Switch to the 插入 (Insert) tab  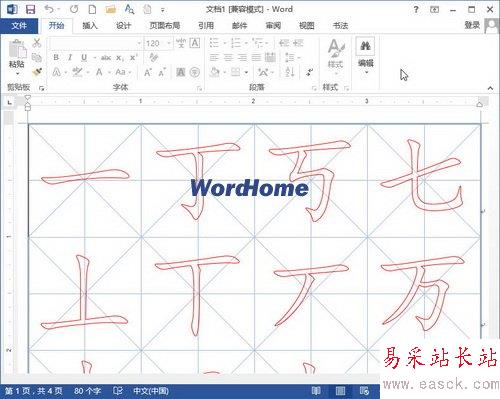(90, 26)
